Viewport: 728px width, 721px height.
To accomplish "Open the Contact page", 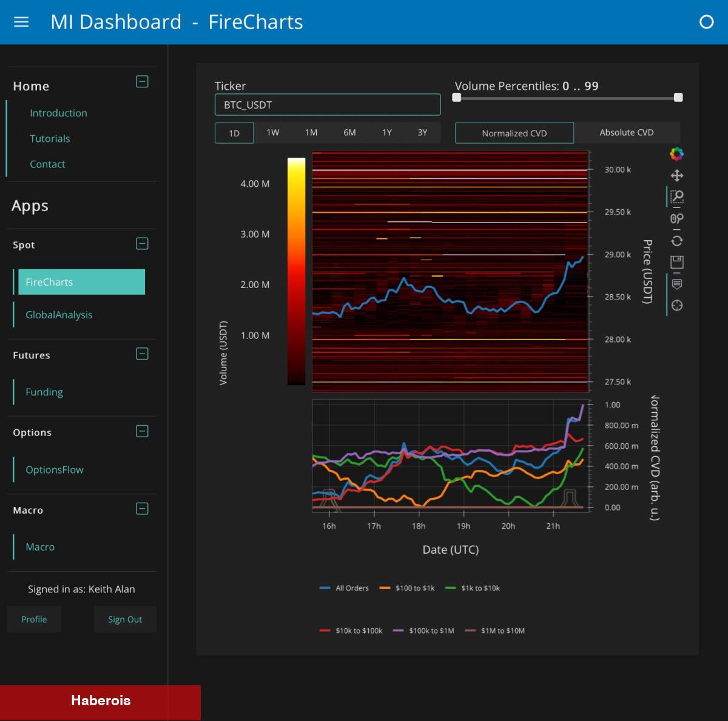I will coord(47,164).
